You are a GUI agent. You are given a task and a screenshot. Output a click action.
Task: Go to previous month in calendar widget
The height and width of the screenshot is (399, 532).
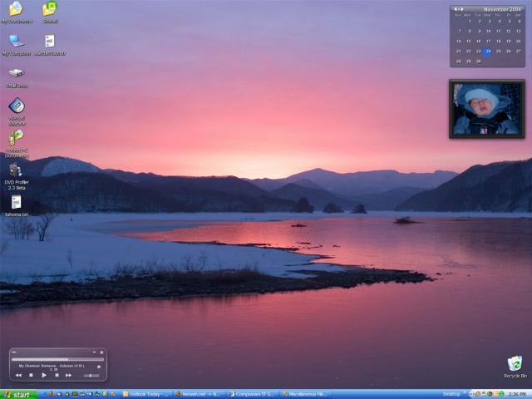point(456,9)
